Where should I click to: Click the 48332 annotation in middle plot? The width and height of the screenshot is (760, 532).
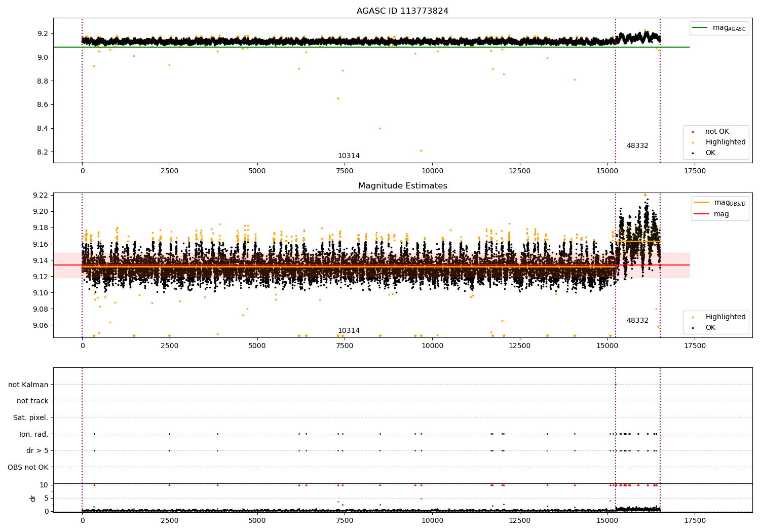click(x=637, y=321)
